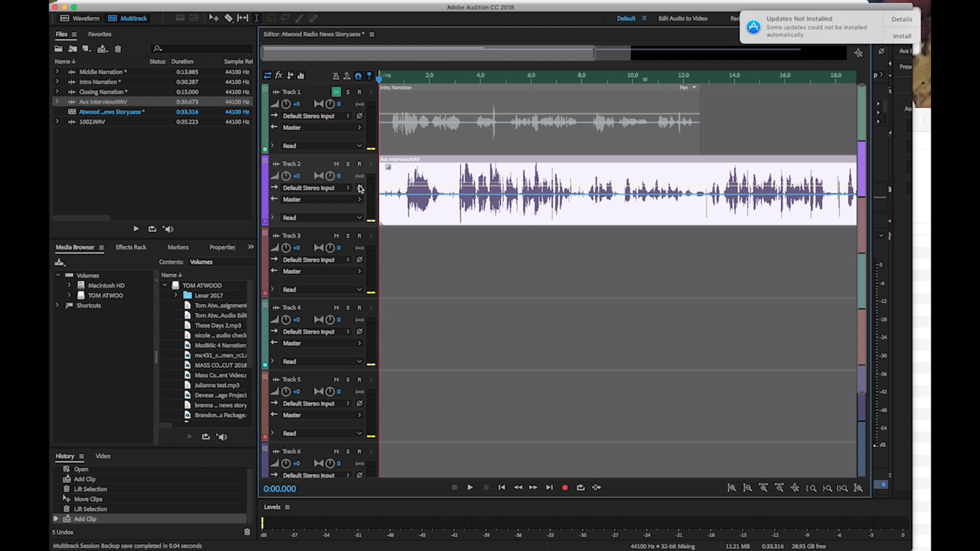Open Track 1's Read automation dropdown
This screenshot has width=980, height=551.
pos(322,146)
